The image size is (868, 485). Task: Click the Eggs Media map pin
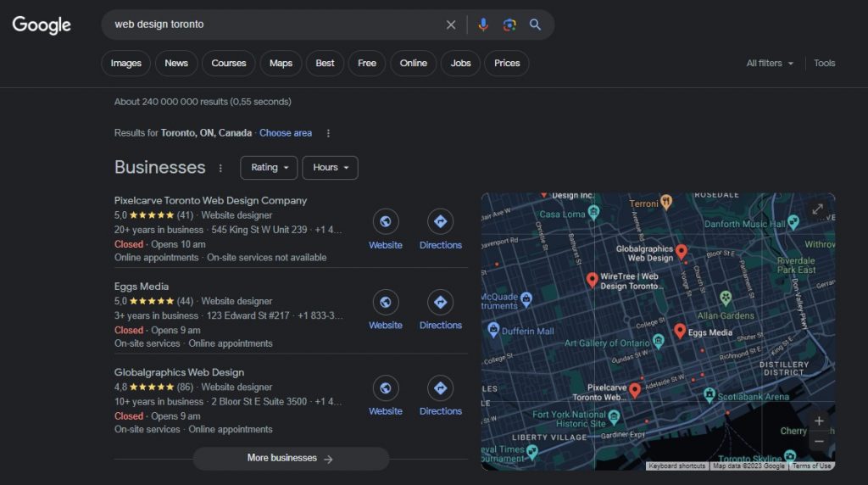(680, 331)
